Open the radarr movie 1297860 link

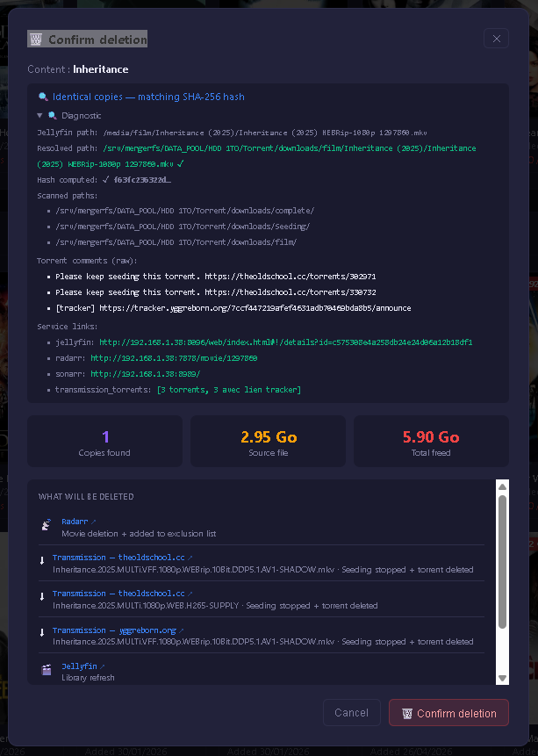click(x=174, y=358)
